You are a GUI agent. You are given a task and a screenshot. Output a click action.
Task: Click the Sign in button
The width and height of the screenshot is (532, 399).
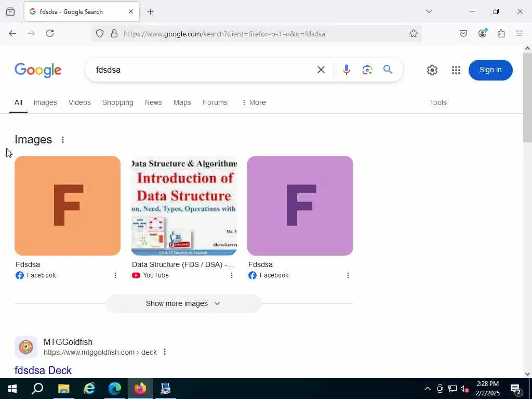point(490,70)
